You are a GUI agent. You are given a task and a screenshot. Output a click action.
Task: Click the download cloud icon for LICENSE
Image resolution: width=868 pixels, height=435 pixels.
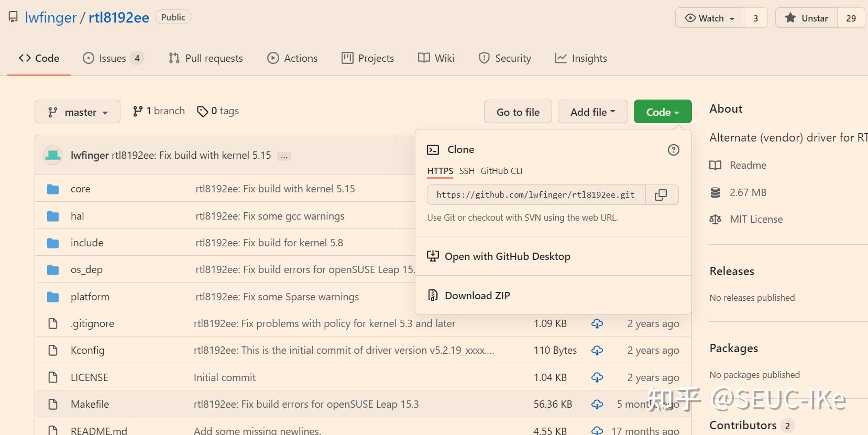coord(597,377)
